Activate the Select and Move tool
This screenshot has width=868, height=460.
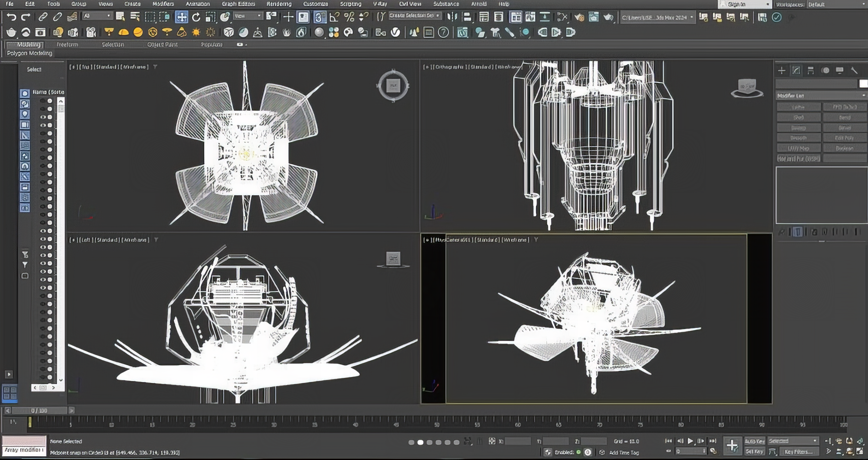pos(181,17)
